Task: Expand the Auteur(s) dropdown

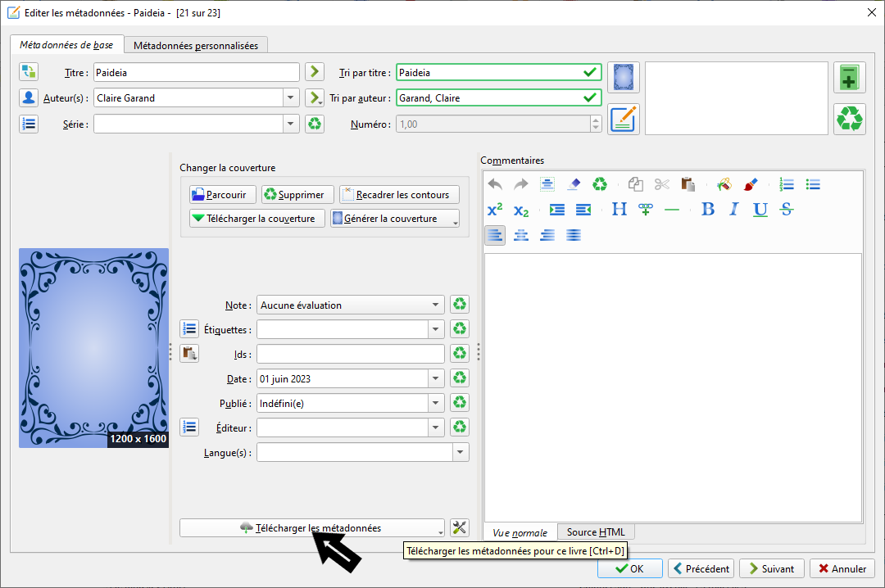Action: pos(290,97)
